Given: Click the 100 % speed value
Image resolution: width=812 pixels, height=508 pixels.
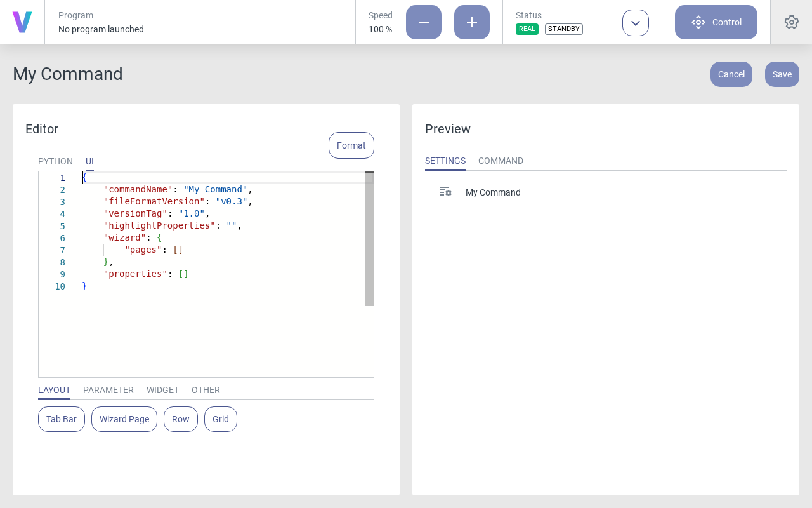Looking at the screenshot, I should tap(380, 29).
